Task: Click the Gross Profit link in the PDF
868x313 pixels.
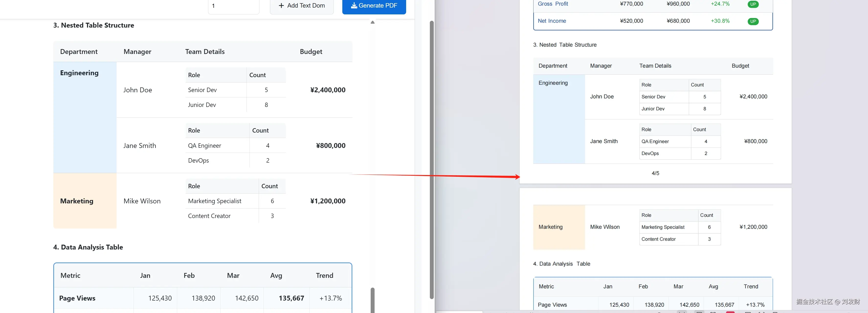Action: coord(553,4)
